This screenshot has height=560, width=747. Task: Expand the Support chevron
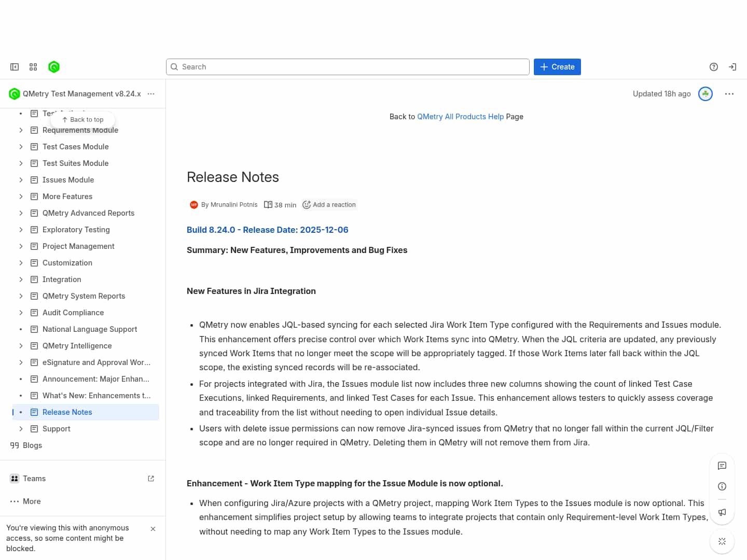click(x=21, y=429)
